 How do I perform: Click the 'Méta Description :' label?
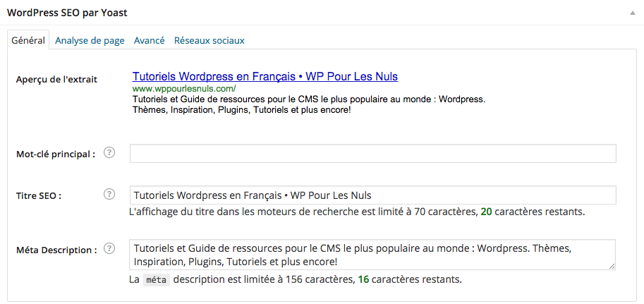click(x=56, y=250)
